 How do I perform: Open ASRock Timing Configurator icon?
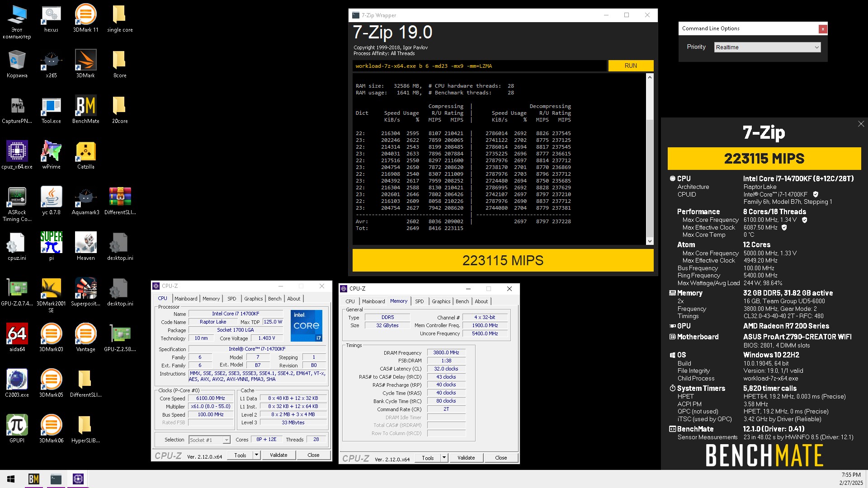point(17,204)
